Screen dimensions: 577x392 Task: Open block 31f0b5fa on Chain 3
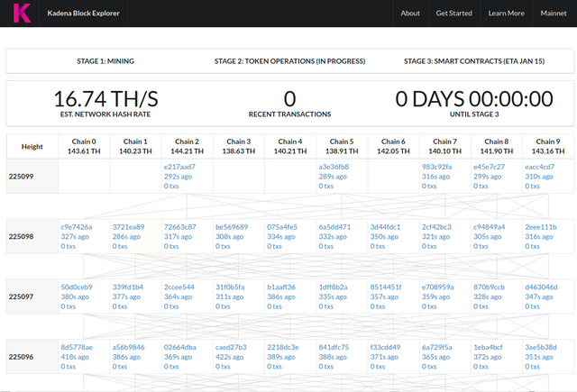pos(230,287)
